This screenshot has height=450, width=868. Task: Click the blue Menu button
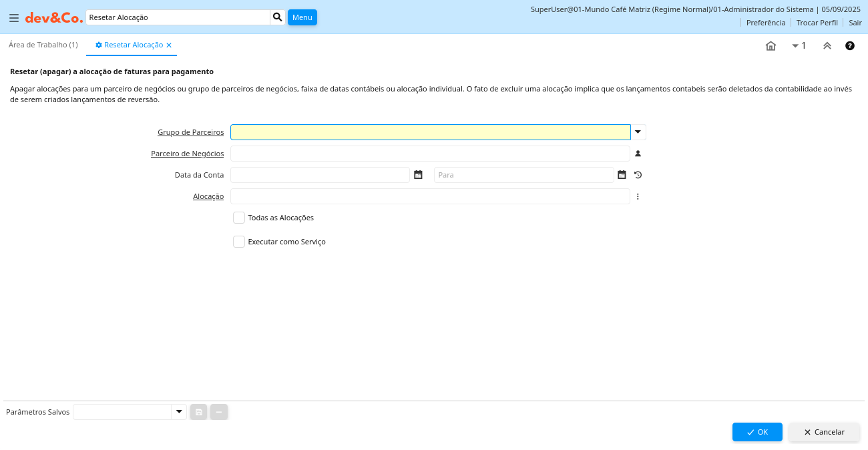tap(302, 17)
